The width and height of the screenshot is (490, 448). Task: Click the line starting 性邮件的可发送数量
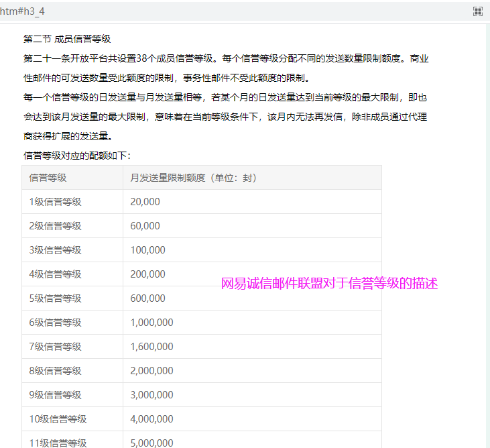tap(166, 78)
